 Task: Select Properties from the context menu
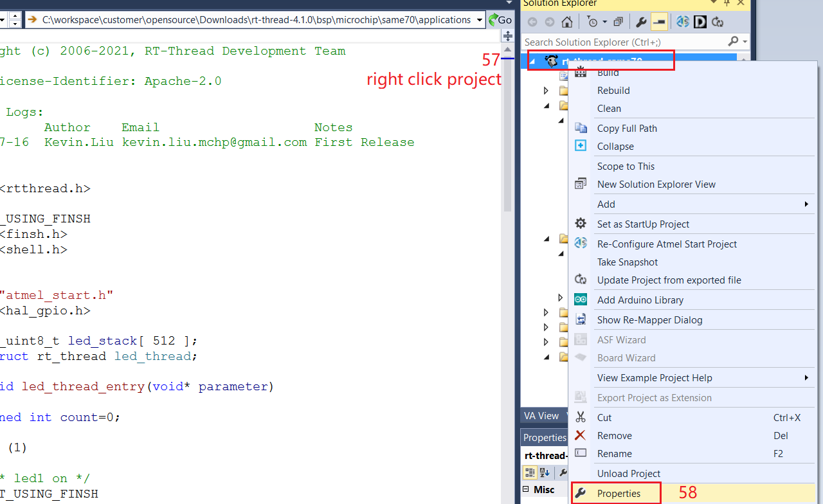[x=619, y=493]
